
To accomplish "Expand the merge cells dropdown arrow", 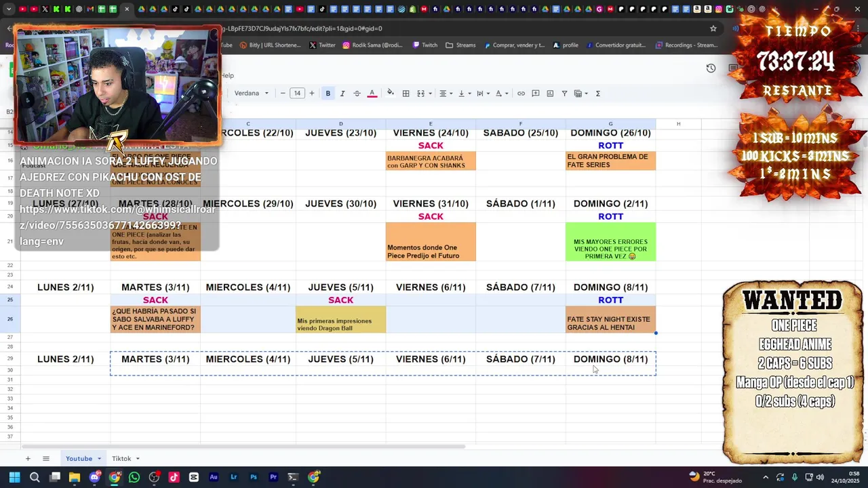I will (430, 94).
